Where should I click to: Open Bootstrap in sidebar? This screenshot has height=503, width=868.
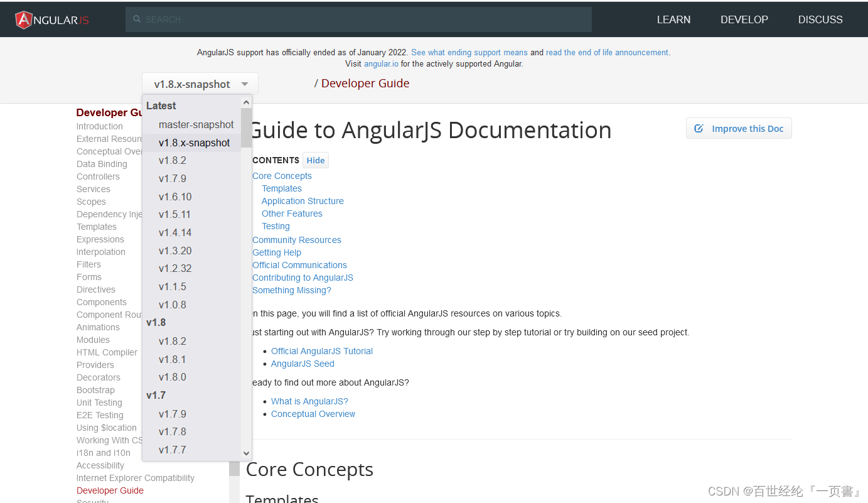click(x=95, y=390)
